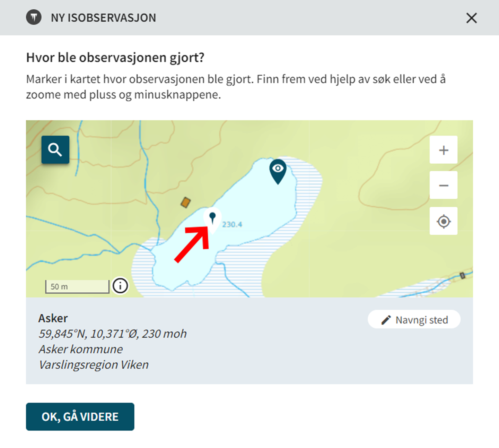Screen dimensions: 499x448
Task: Click the 50 m scale bar
Action: (x=77, y=287)
